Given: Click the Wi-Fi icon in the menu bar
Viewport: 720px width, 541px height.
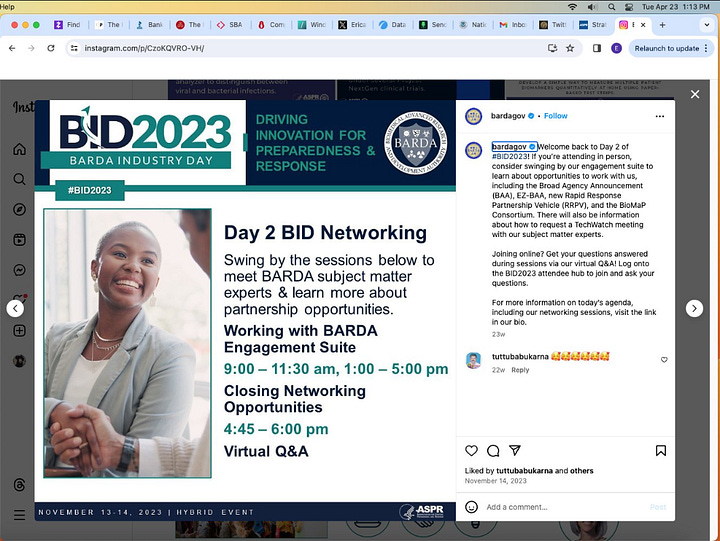Looking at the screenshot, I should tap(572, 7).
